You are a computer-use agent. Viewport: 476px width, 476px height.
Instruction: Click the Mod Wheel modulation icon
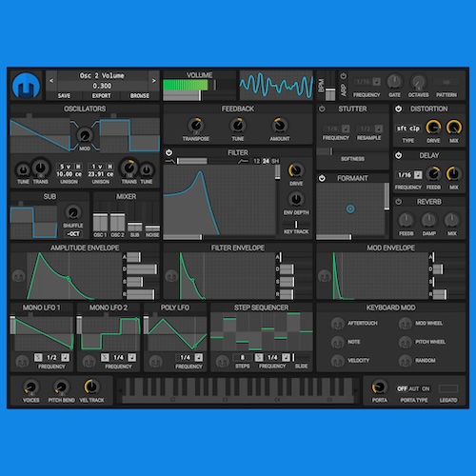pos(406,324)
